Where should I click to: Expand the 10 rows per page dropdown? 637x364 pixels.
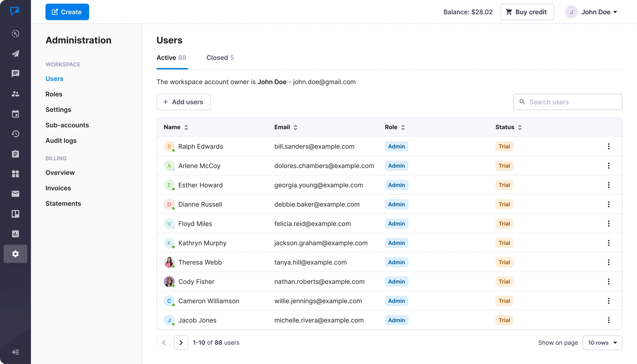tap(602, 343)
